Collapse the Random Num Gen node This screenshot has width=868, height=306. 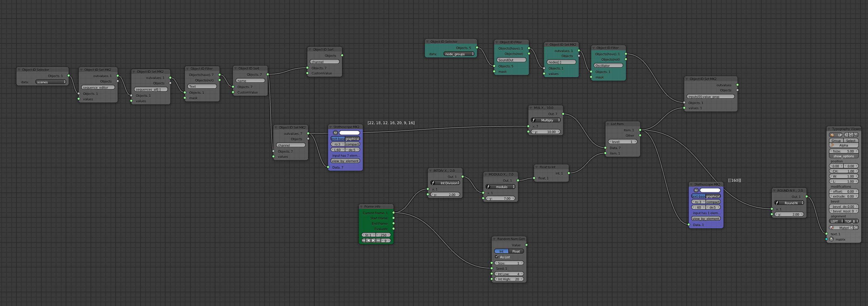coord(494,239)
